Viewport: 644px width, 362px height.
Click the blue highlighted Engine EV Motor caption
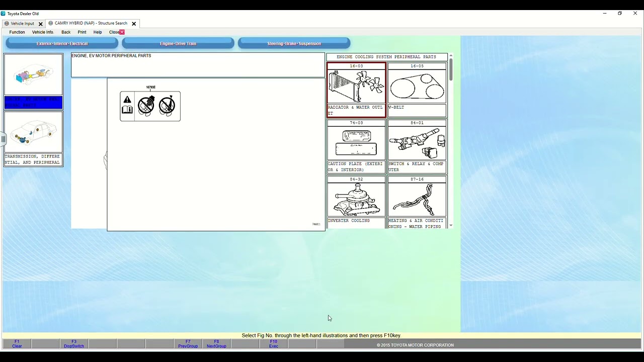click(x=33, y=102)
